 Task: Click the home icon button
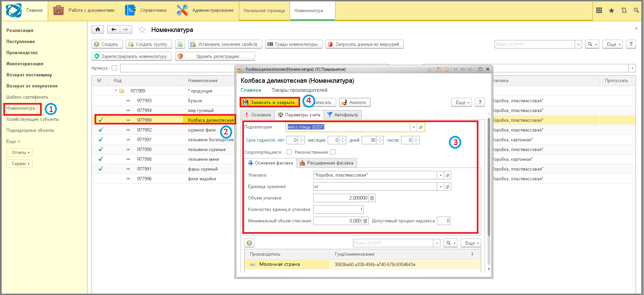pos(98,30)
